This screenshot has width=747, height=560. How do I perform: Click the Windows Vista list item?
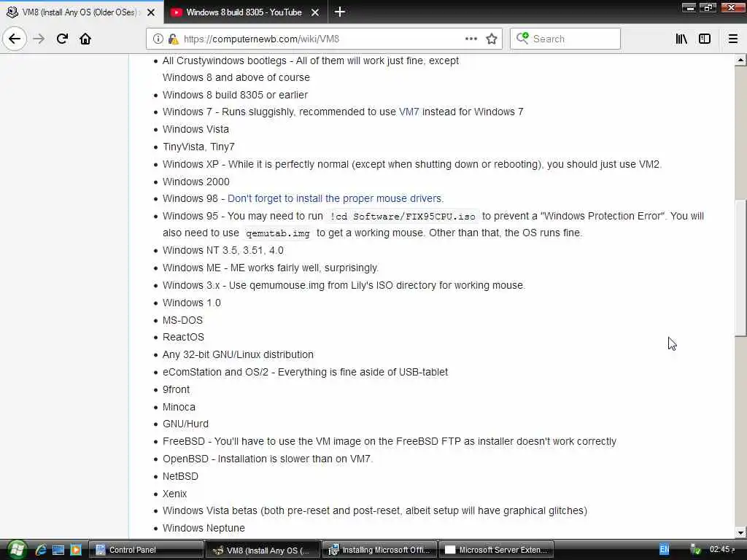pos(196,130)
